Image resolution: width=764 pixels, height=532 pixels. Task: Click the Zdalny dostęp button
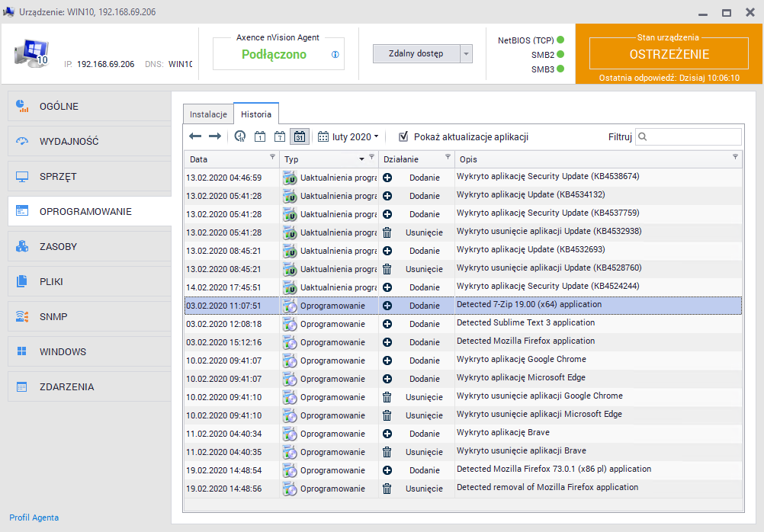416,54
